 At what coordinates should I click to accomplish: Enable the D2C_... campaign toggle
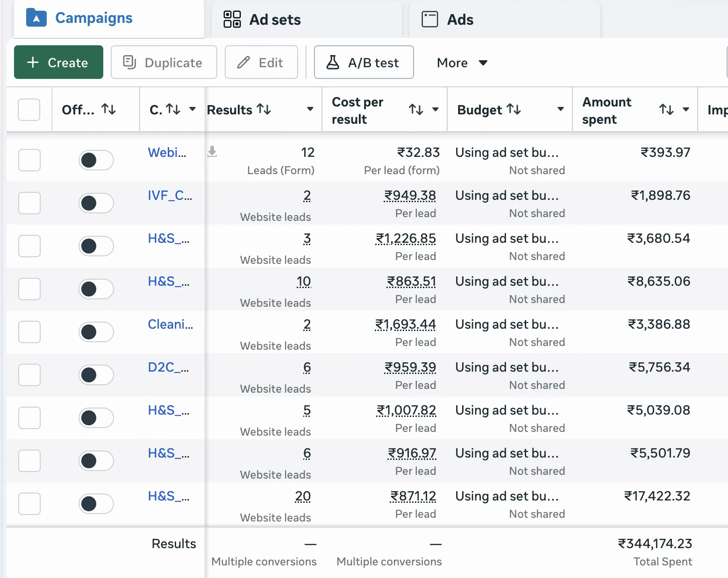(x=96, y=375)
